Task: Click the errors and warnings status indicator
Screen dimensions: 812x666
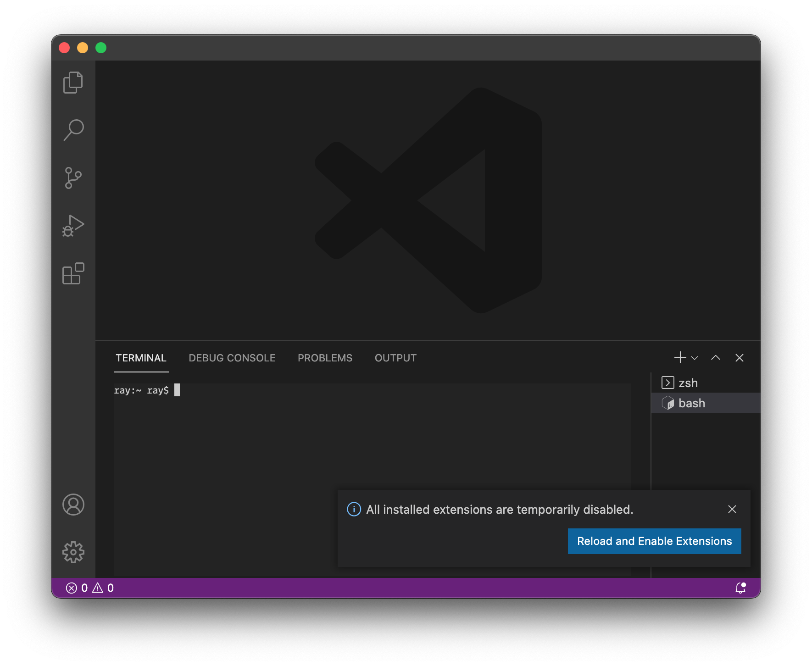Action: [x=90, y=588]
